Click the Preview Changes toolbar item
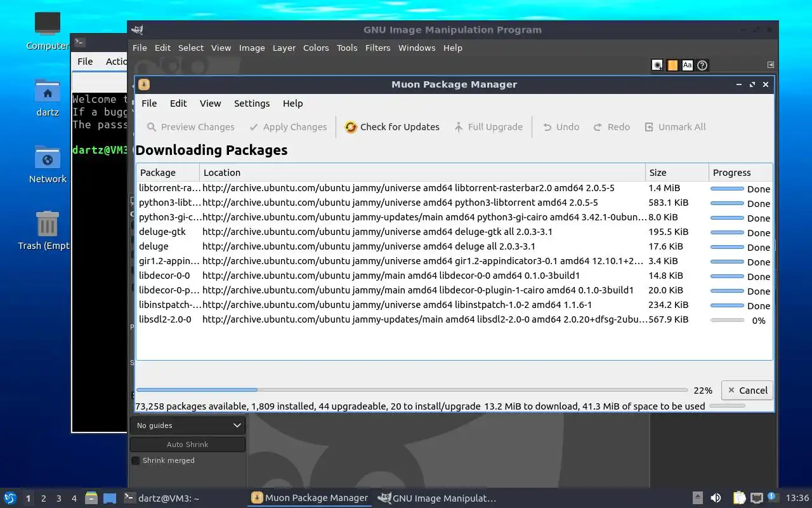812x508 pixels. point(190,127)
